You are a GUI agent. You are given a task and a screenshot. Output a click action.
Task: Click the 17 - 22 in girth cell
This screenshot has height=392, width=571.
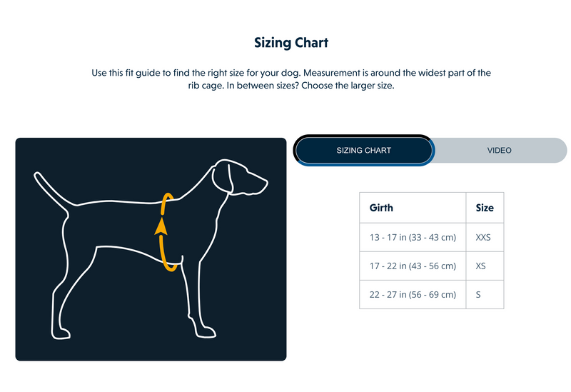pos(413,266)
